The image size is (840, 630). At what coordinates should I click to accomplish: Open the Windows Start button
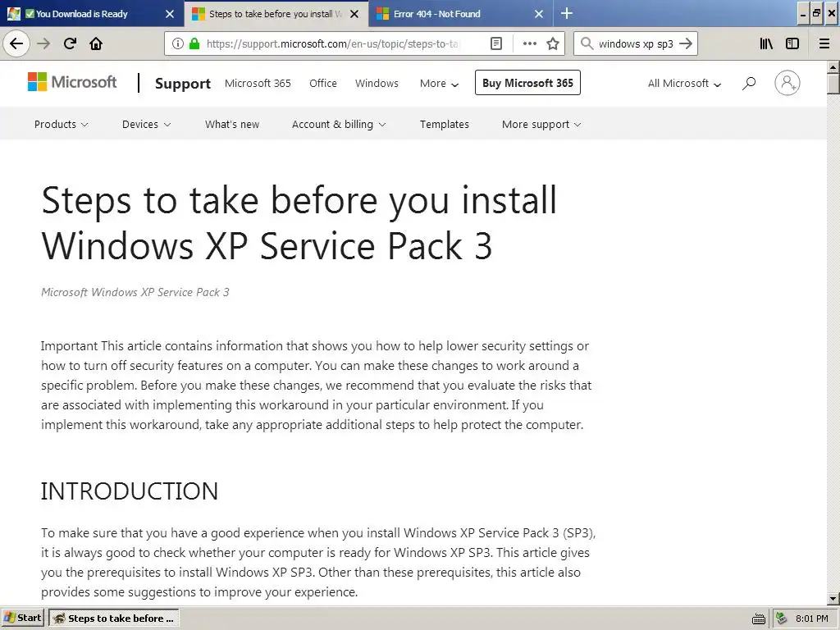coord(22,619)
